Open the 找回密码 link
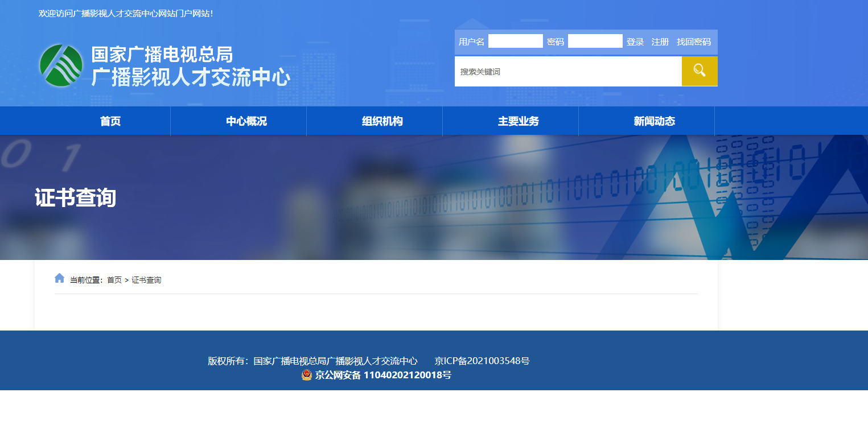 (x=693, y=42)
